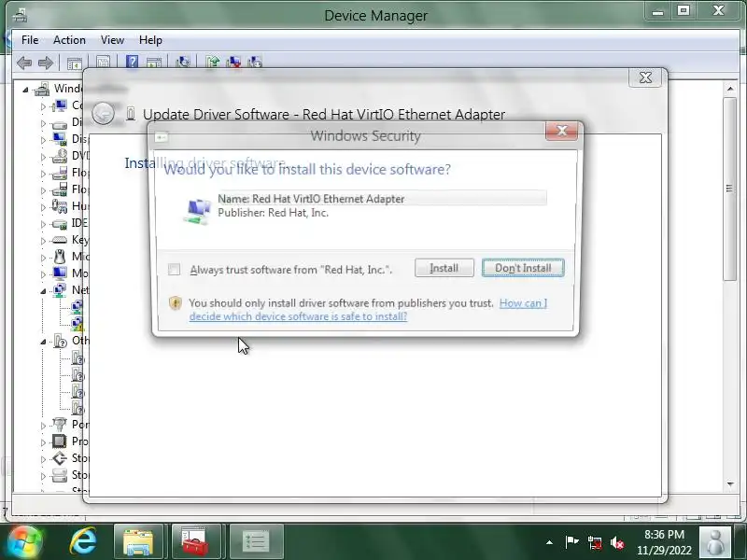This screenshot has height=560, width=747.
Task: Click the Update Driver Software toolbar icon
Action: tap(213, 63)
